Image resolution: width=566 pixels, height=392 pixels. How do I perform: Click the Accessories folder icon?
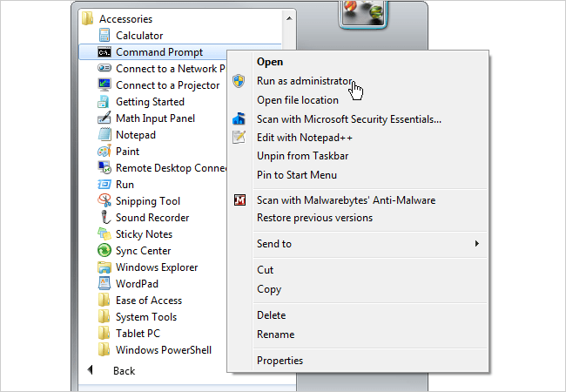pos(87,19)
